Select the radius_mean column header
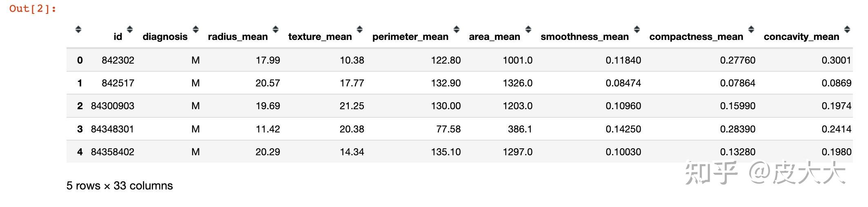The width and height of the screenshot is (868, 207). (x=238, y=37)
